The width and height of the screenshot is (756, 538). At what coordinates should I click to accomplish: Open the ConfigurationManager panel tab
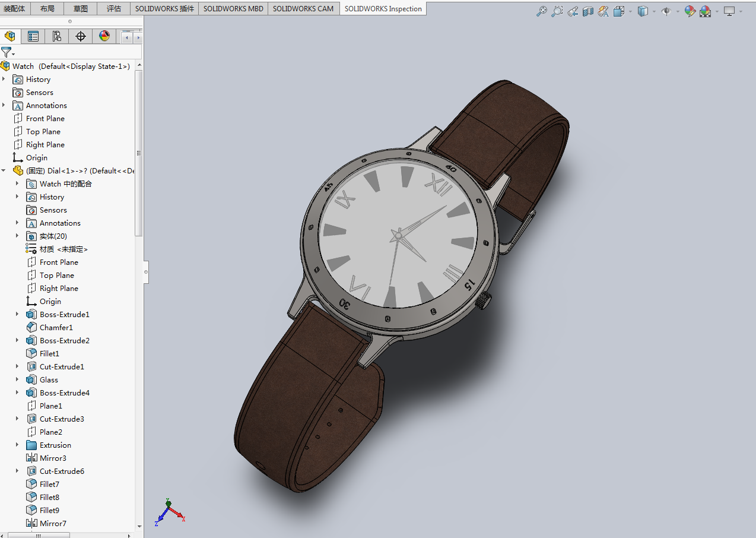[57, 37]
